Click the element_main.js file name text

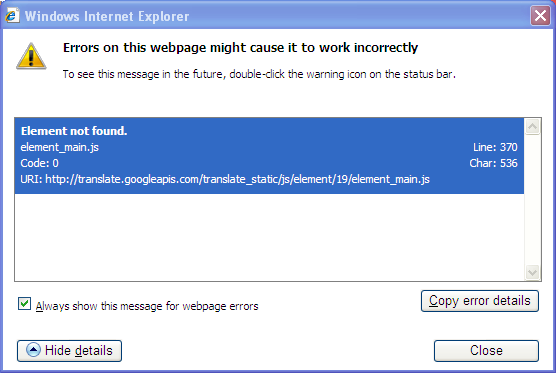coord(60,147)
